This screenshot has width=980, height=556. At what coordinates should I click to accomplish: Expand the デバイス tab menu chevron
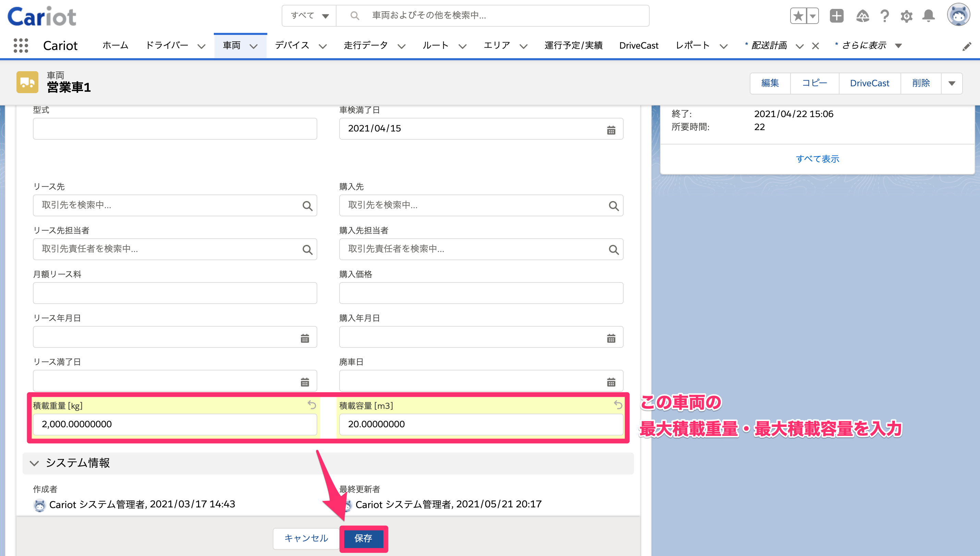[323, 47]
